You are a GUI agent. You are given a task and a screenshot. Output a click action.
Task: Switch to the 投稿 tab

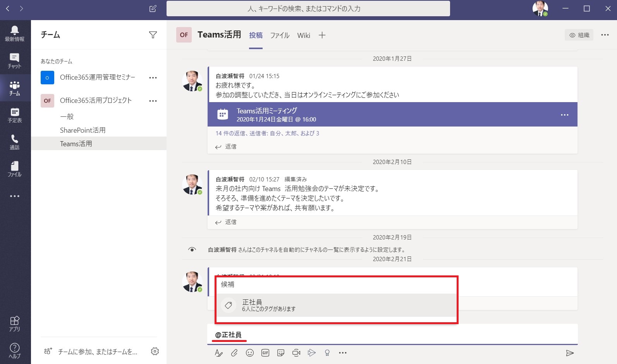pyautogui.click(x=256, y=35)
